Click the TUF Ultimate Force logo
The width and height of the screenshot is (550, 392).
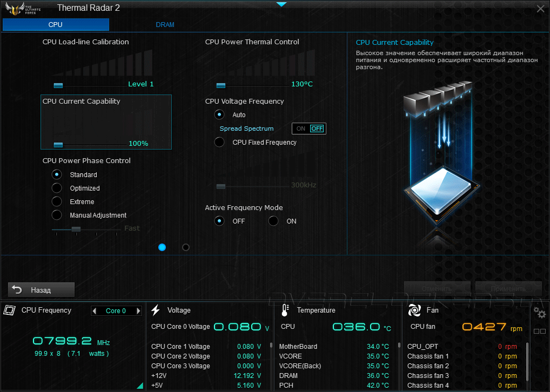tap(23, 9)
